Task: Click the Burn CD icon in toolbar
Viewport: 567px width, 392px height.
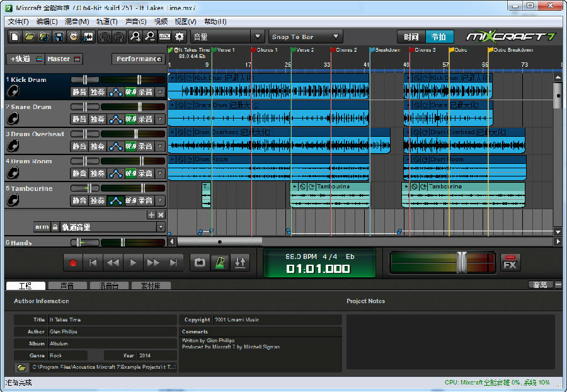Action: tap(74, 37)
